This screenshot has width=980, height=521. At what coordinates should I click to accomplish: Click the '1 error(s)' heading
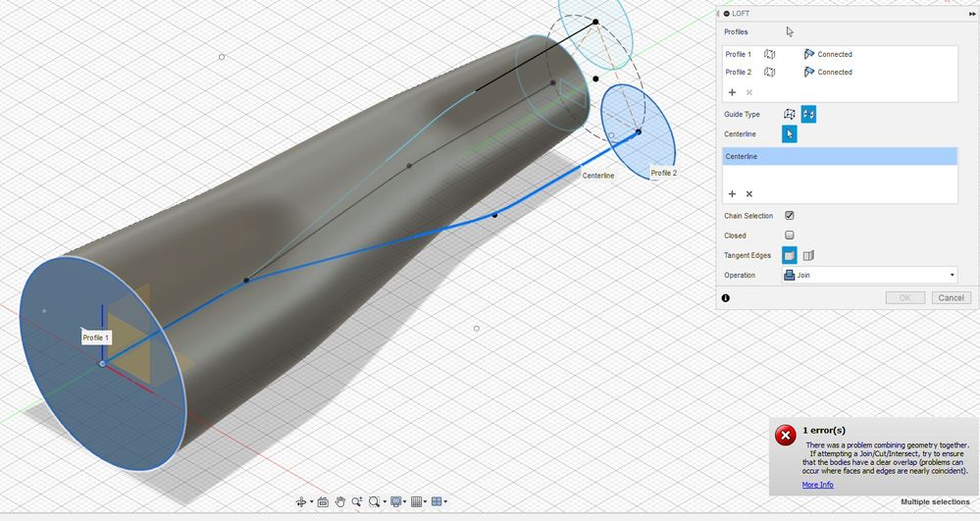(824, 431)
